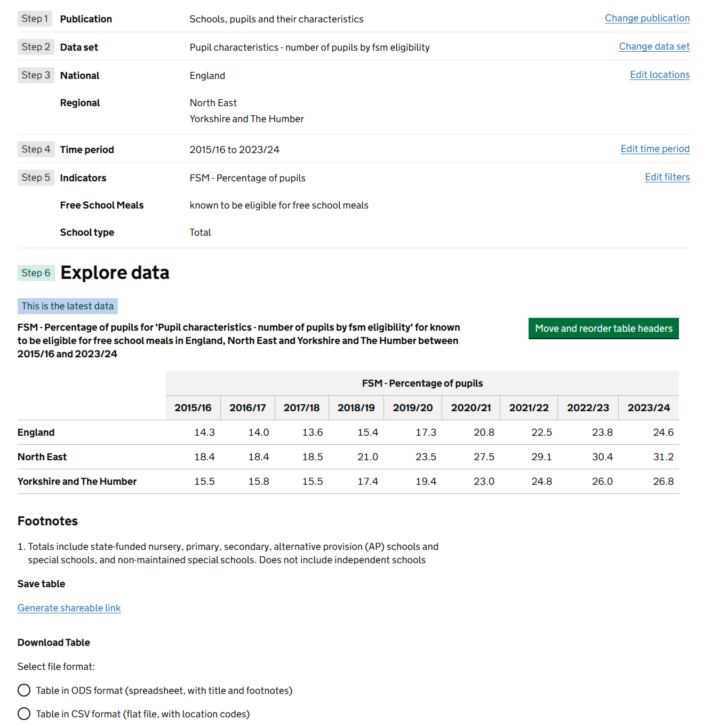Click the 2023/24 column header
Screen dimensions: 711x728
coord(648,408)
